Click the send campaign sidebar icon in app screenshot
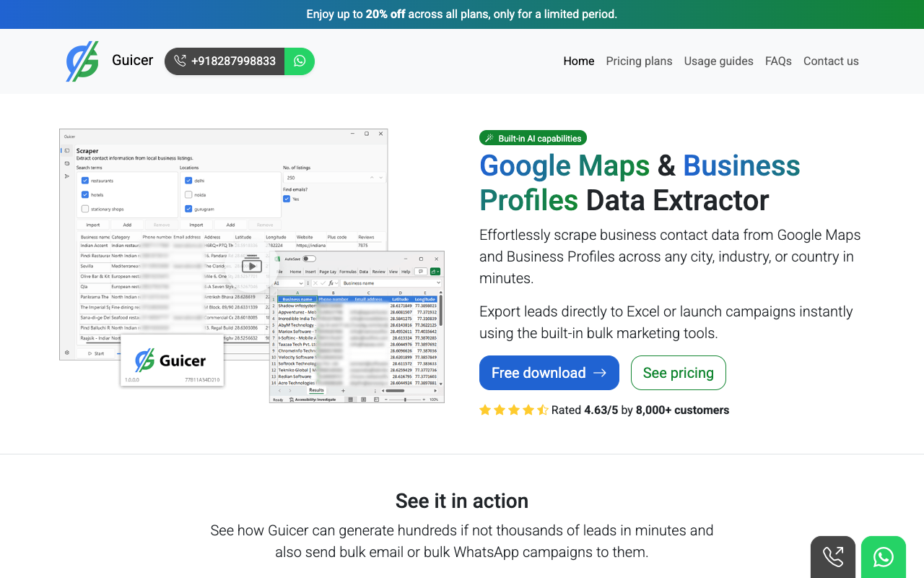924x578 pixels. (67, 176)
